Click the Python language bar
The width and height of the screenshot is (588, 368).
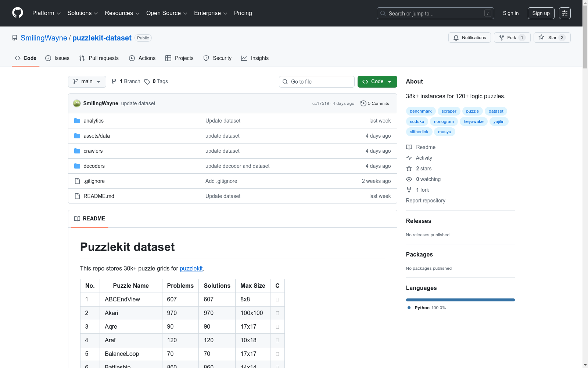click(x=460, y=300)
